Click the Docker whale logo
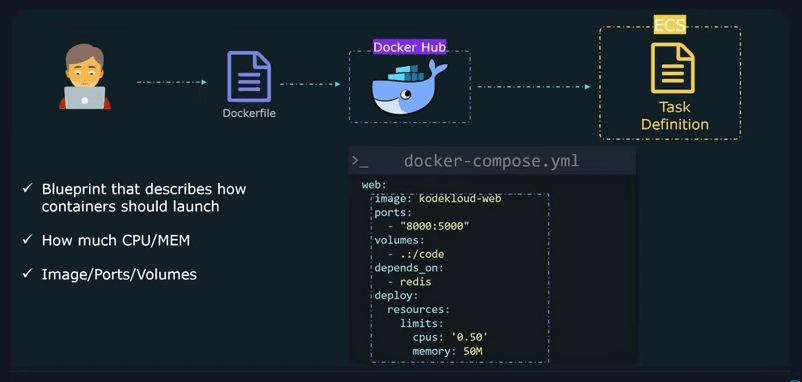Viewport: 802px width, 382px height. pos(410,86)
